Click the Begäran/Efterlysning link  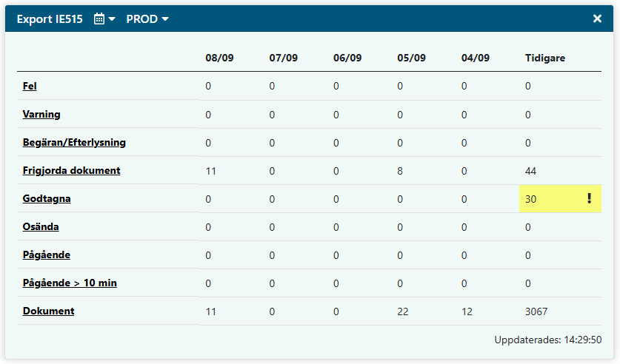point(74,143)
